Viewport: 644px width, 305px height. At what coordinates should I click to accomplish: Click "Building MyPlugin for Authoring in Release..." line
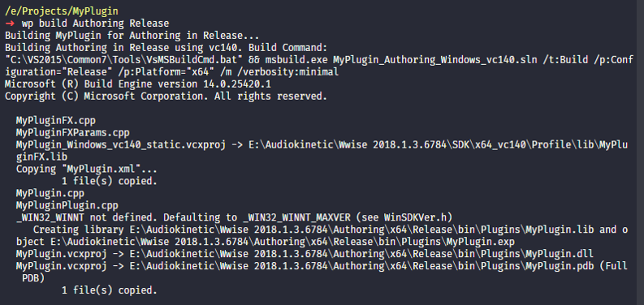coord(132,36)
